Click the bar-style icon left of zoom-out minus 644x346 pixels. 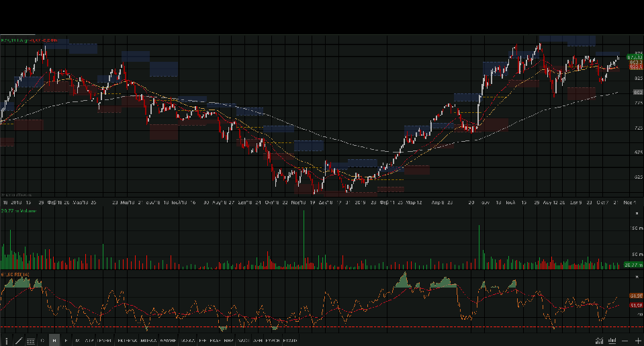coord(611,341)
